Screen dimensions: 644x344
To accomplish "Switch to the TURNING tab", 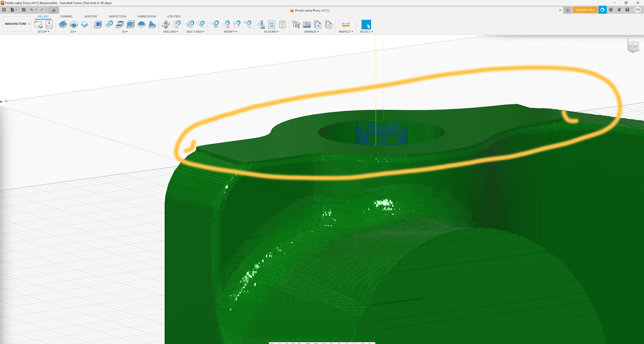I will pos(66,16).
